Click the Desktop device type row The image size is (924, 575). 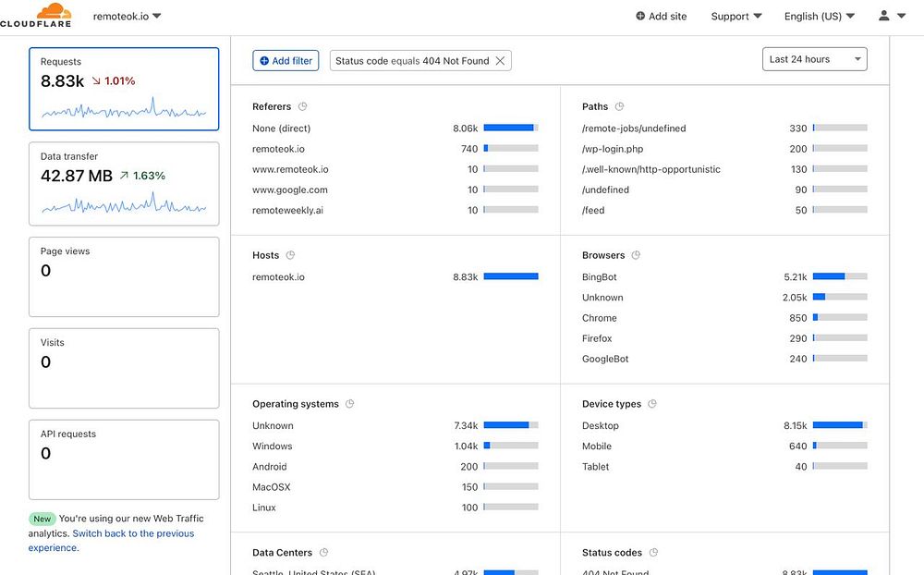[x=724, y=425]
